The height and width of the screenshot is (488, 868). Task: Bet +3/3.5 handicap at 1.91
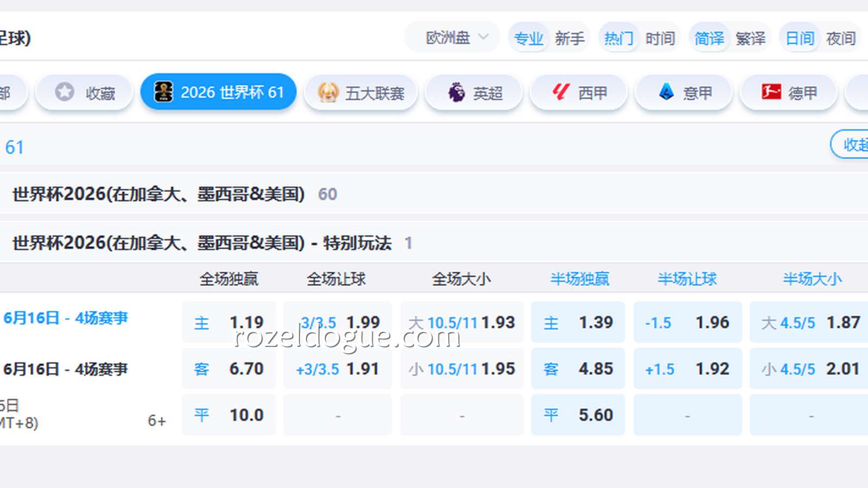pos(337,369)
